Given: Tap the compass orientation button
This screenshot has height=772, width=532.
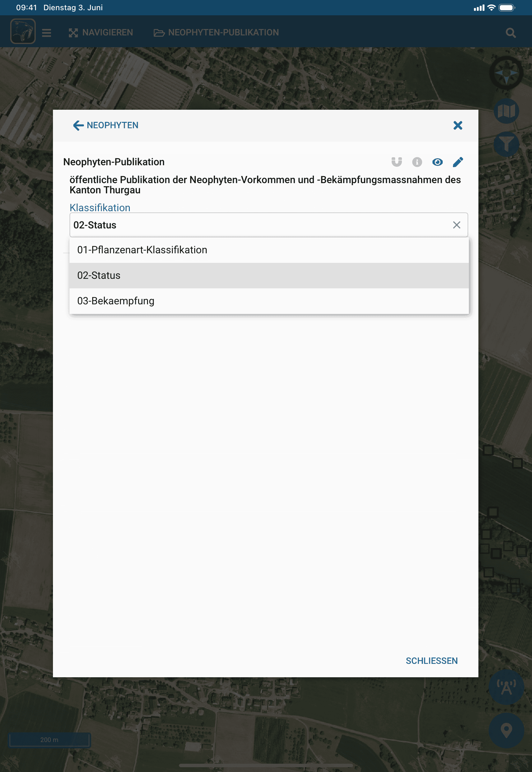Looking at the screenshot, I should 506,73.
